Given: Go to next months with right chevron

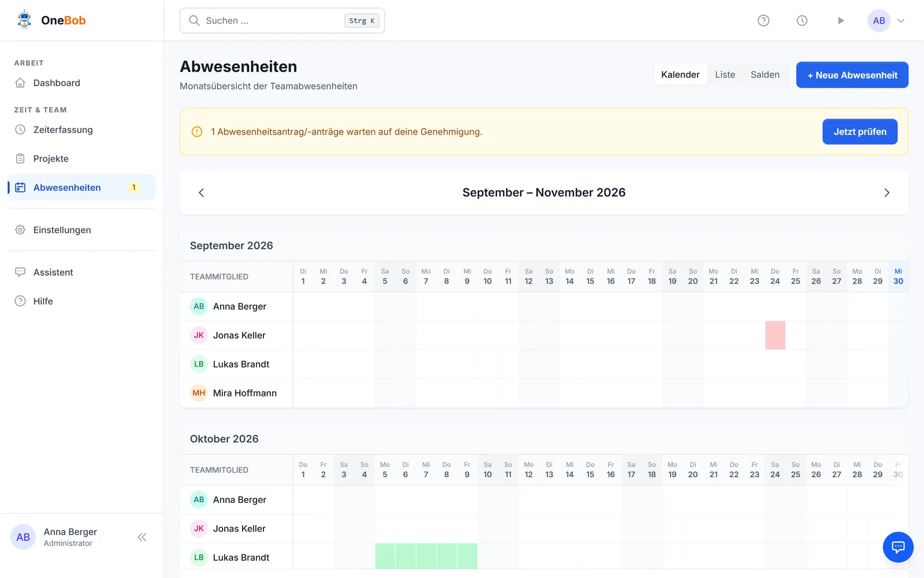Looking at the screenshot, I should coord(887,193).
